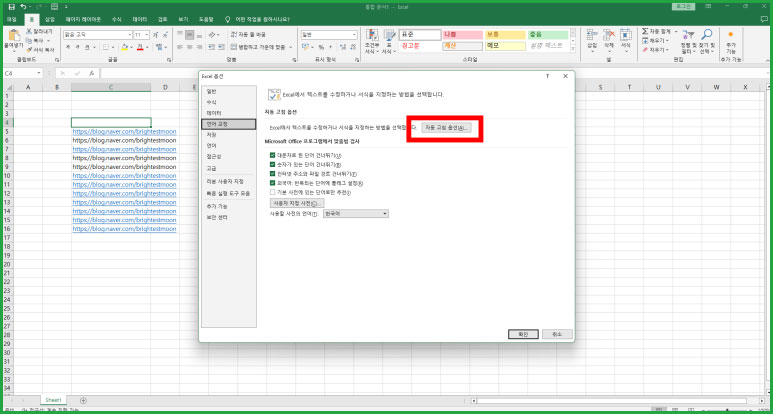This screenshot has width=773, height=414.
Task: Click the increase indent icon
Action: 220,47
